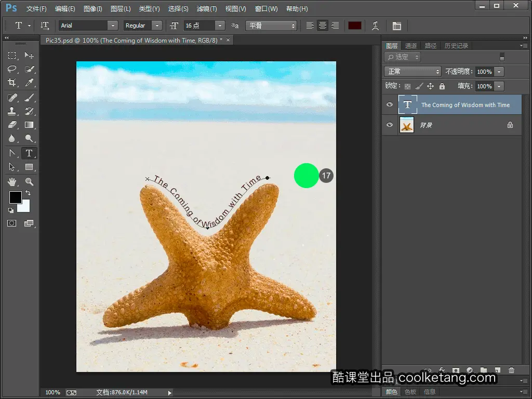Select the Blur tool
The height and width of the screenshot is (399, 532).
(12, 138)
